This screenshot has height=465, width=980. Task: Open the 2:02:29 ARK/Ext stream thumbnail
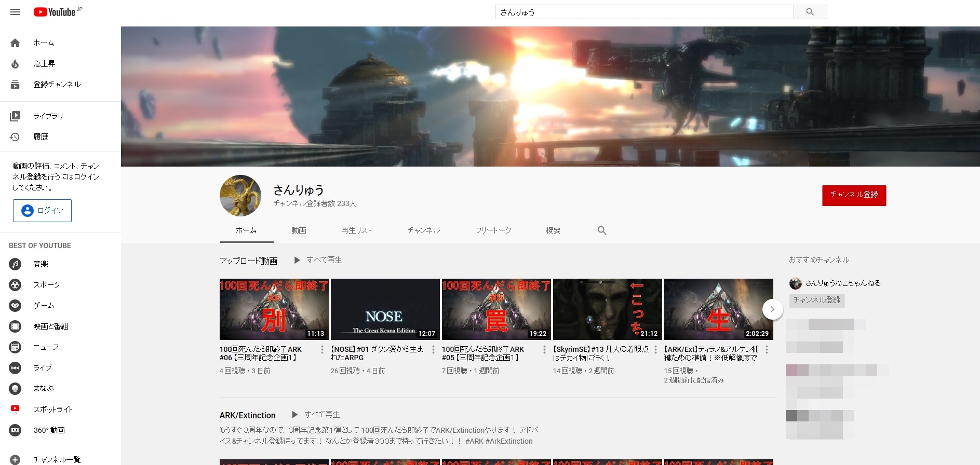(719, 309)
